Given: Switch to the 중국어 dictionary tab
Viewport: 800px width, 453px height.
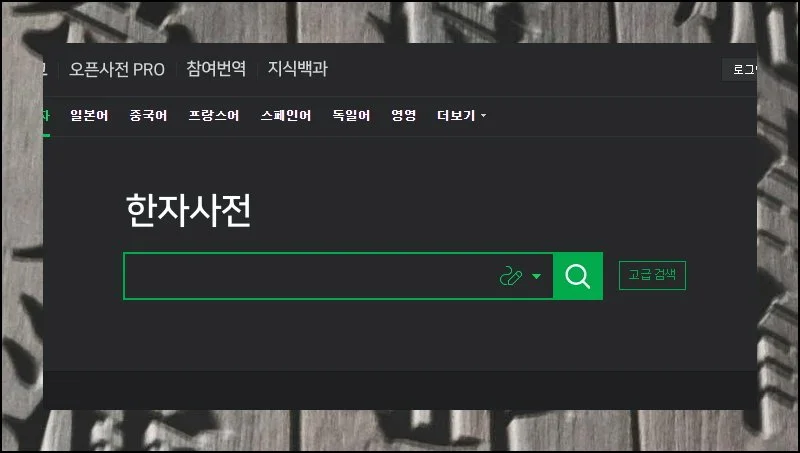Looking at the screenshot, I should coord(148,115).
